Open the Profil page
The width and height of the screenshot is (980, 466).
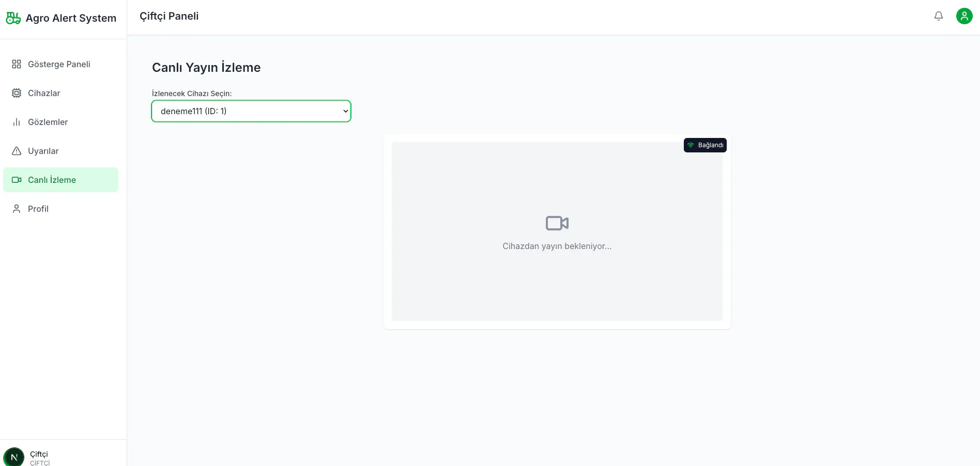[x=61, y=209]
